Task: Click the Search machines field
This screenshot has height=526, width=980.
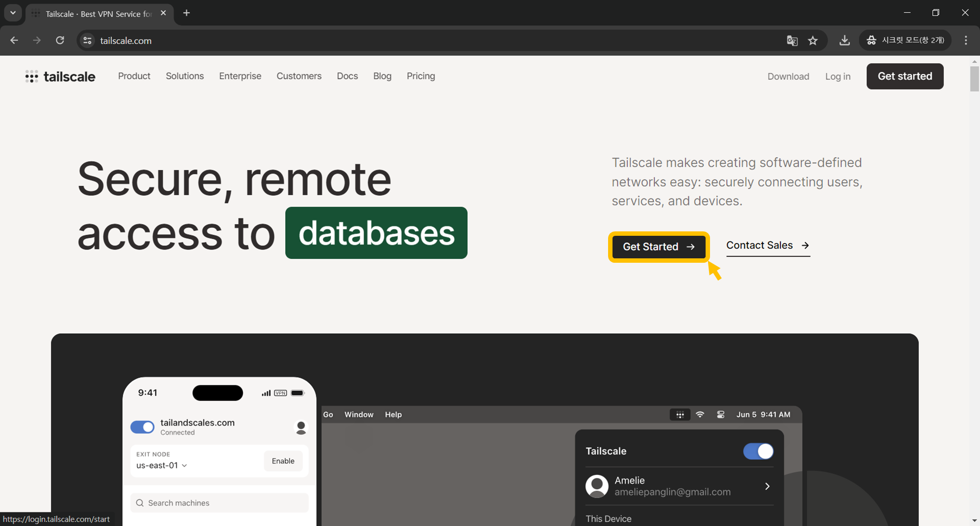Action: click(220, 503)
